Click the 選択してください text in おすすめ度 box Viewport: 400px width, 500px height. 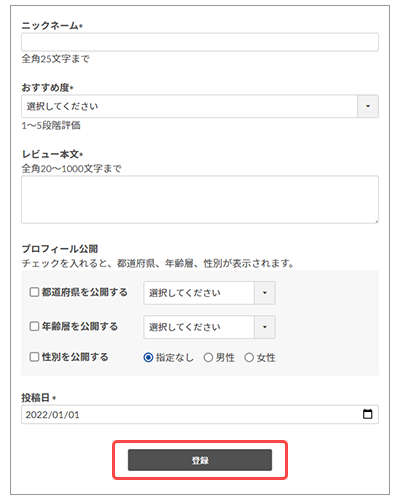coord(62,106)
